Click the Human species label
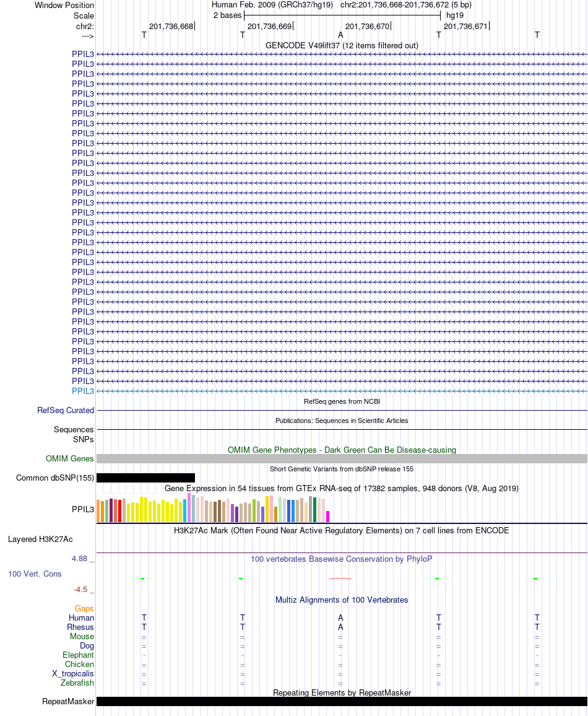Screen dimensions: 588x716 [x=81, y=618]
